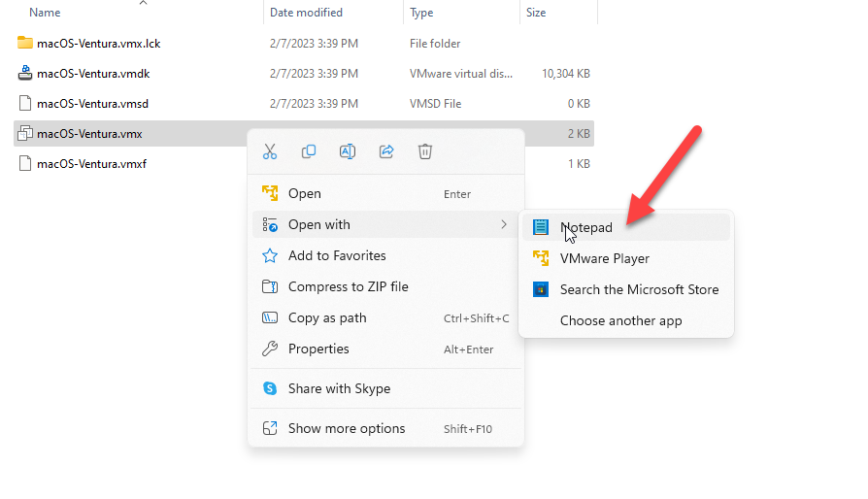Select Search the Microsoft Store option
Viewport: 868px width, 499px height.
(639, 289)
